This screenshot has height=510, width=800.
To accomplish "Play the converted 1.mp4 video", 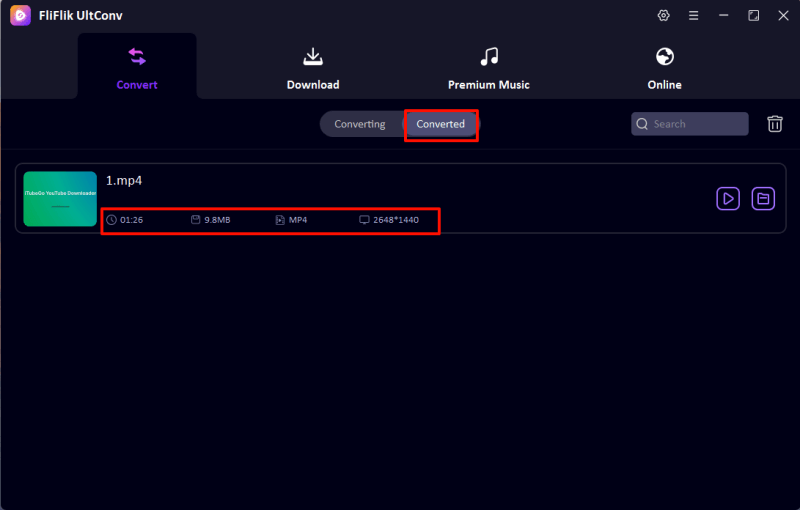I will 728,199.
